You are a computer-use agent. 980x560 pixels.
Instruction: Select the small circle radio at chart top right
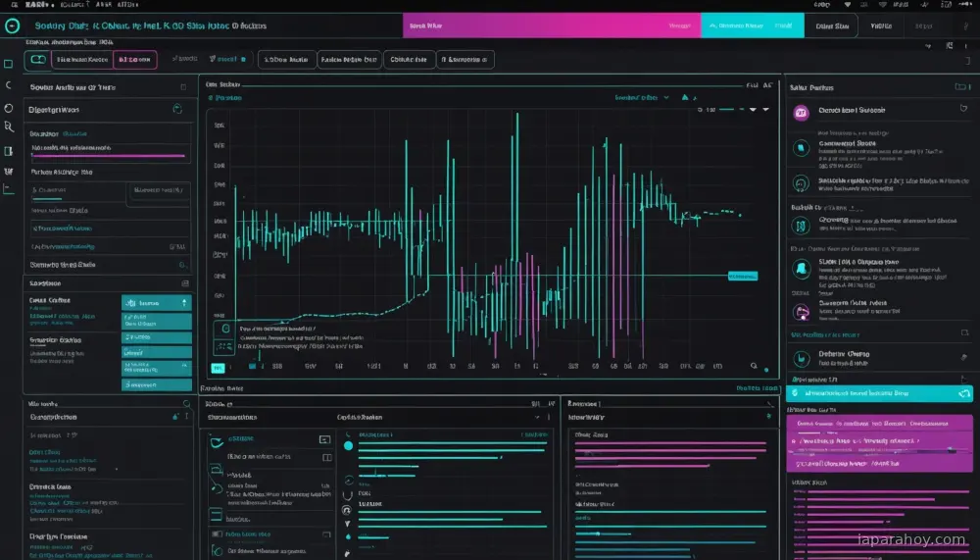pyautogui.click(x=700, y=110)
